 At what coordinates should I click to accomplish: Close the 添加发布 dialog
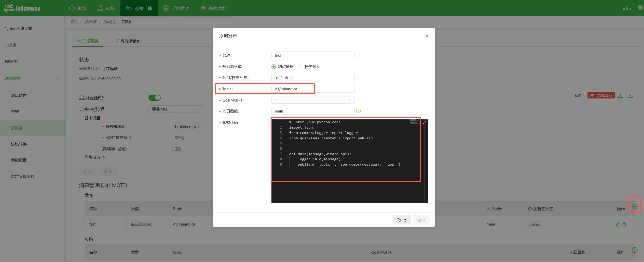pos(427,36)
